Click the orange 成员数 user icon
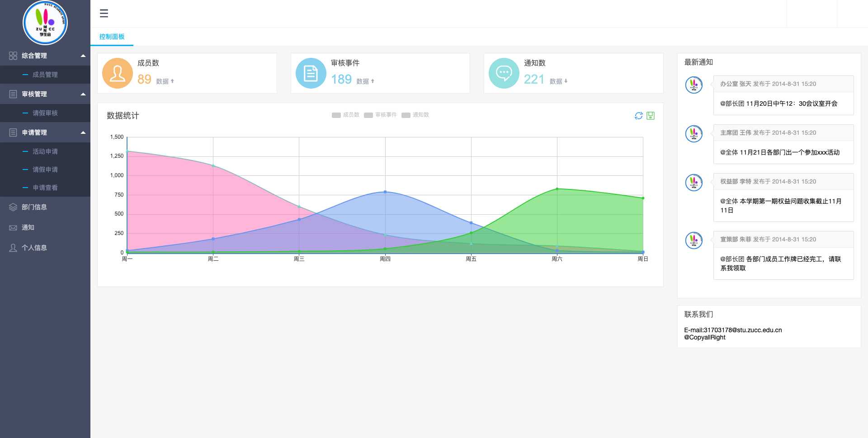 click(x=118, y=73)
